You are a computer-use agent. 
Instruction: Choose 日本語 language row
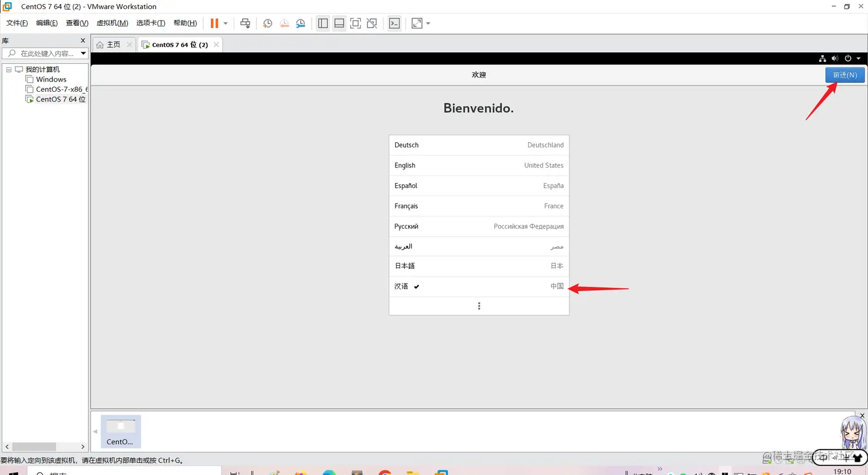(479, 266)
